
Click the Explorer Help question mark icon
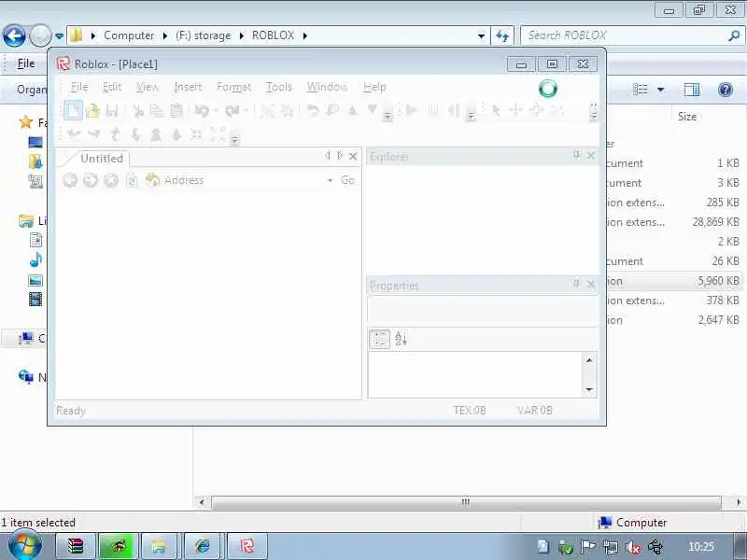[726, 90]
